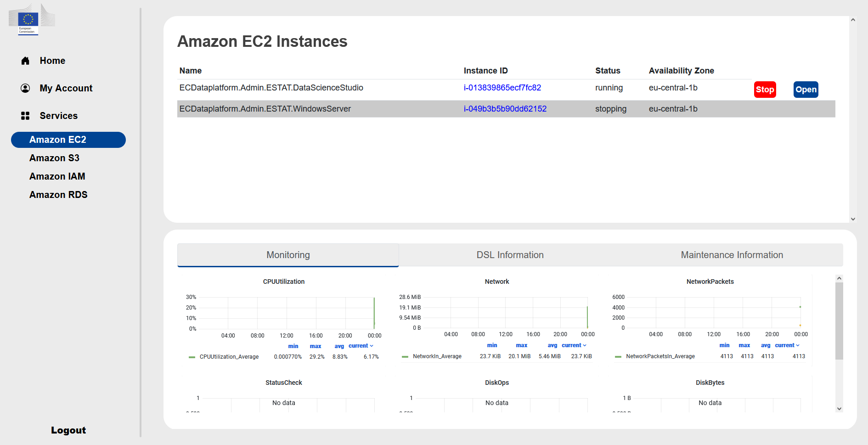Viewport: 868px width, 445px height.
Task: Select Amazon RDS in sidebar
Action: [x=58, y=195]
